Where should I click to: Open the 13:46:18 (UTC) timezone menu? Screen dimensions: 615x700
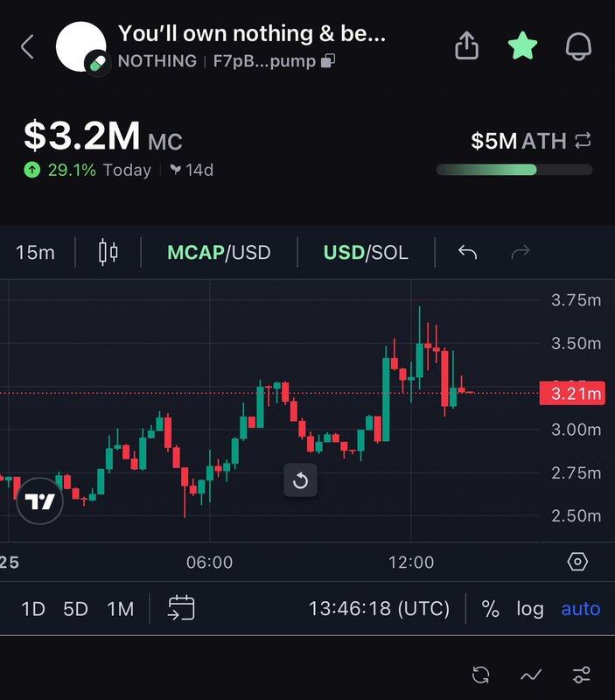pyautogui.click(x=379, y=608)
